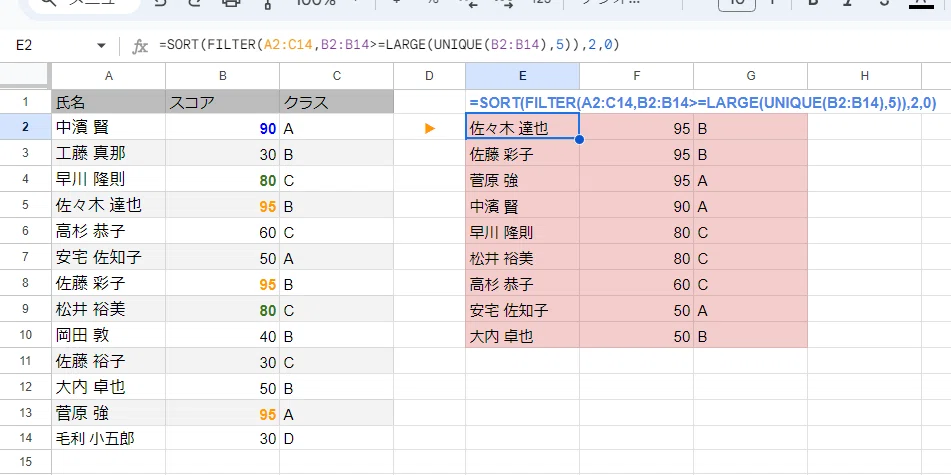Click cell E9 containing 安宅 佐知子
The image size is (951, 475).
click(522, 309)
